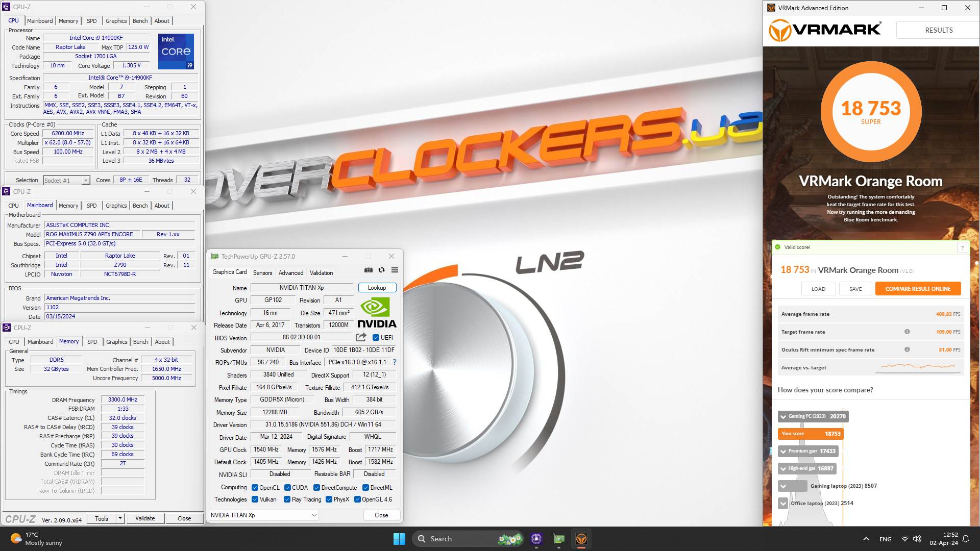The width and height of the screenshot is (980, 551).
Task: Open Bench tab in top CPU-Z window
Action: (x=140, y=21)
